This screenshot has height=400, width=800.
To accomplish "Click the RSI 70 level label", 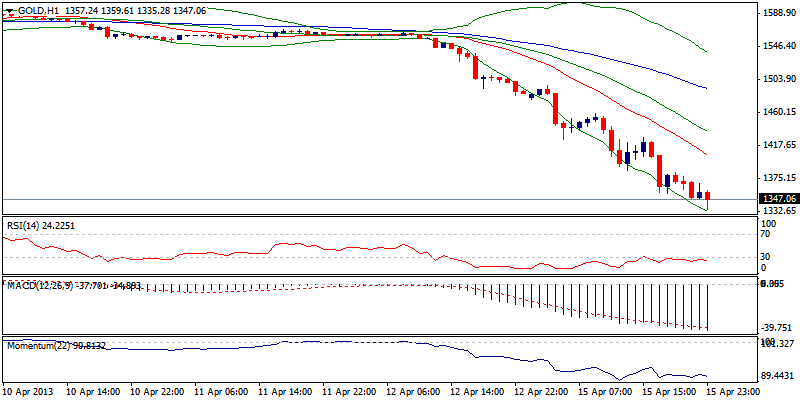I will tap(767, 233).
